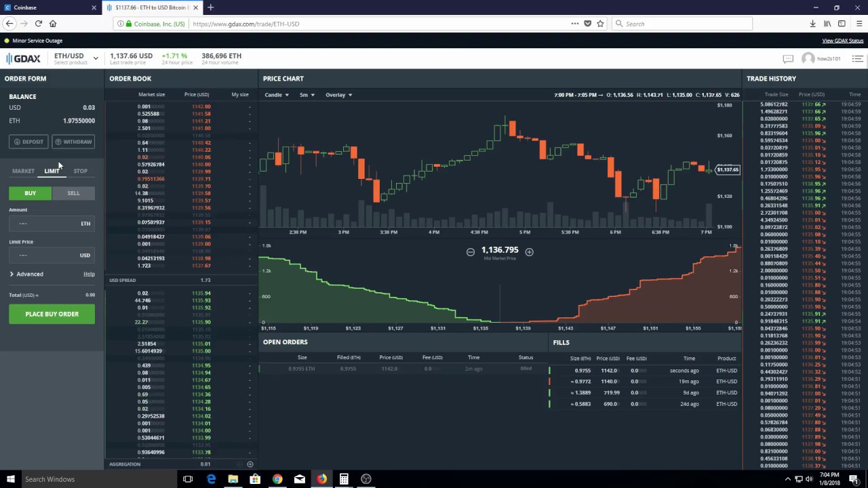868x488 pixels.
Task: Open Task View on taskbar
Action: pyautogui.click(x=188, y=479)
